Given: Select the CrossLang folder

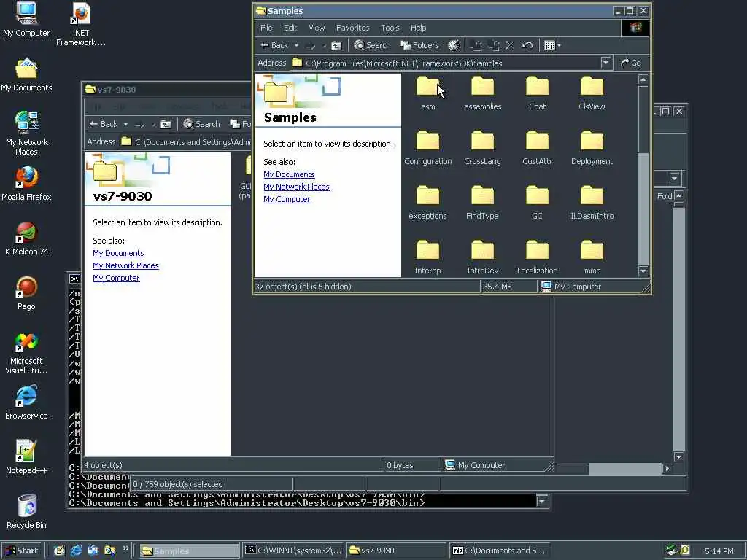Looking at the screenshot, I should (483, 148).
